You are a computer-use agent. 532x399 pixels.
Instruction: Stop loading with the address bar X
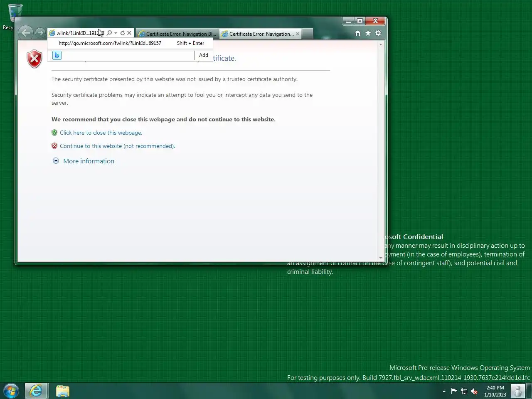coord(129,33)
